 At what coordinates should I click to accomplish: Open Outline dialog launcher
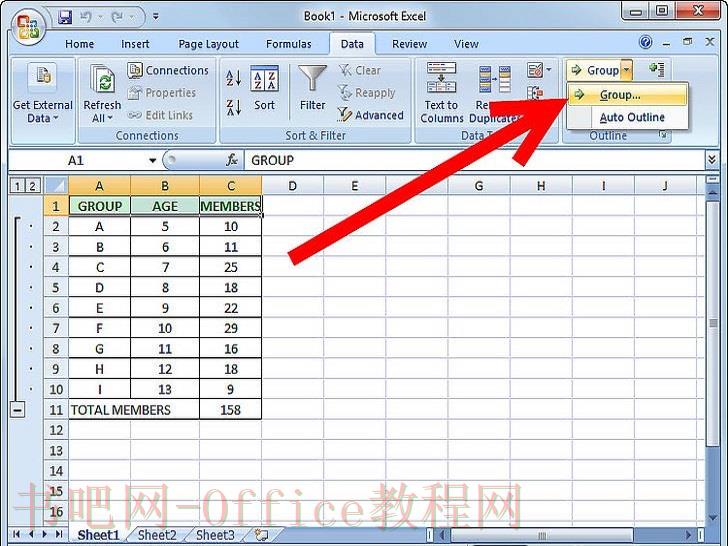(x=663, y=135)
